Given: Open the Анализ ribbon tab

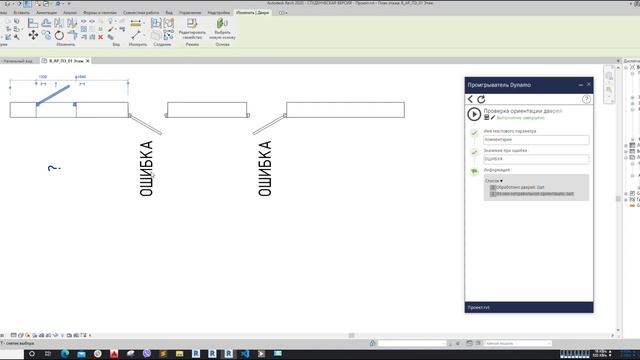Looking at the screenshot, I should [69, 13].
